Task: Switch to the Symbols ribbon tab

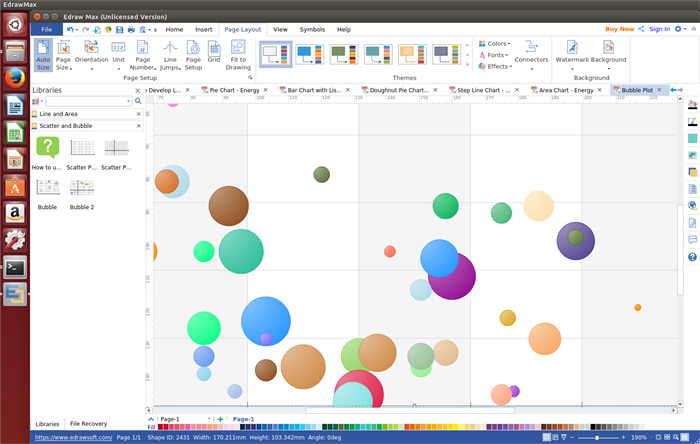Action: pyautogui.click(x=312, y=29)
